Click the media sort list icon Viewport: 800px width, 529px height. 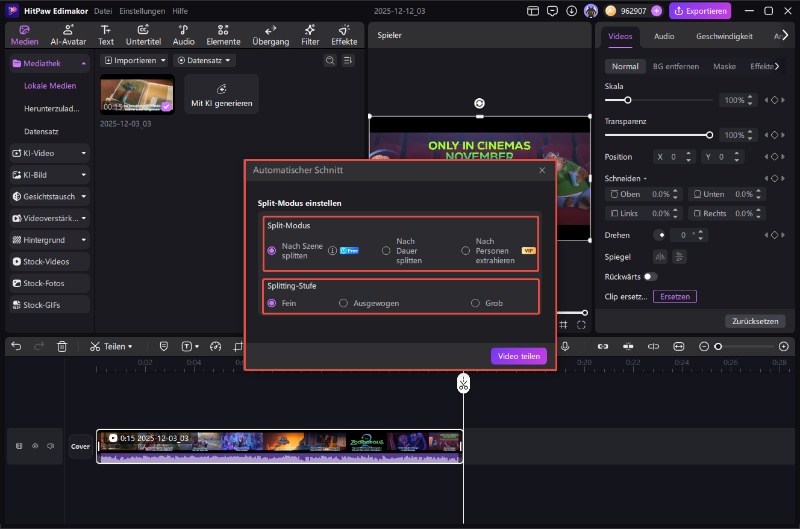point(348,60)
